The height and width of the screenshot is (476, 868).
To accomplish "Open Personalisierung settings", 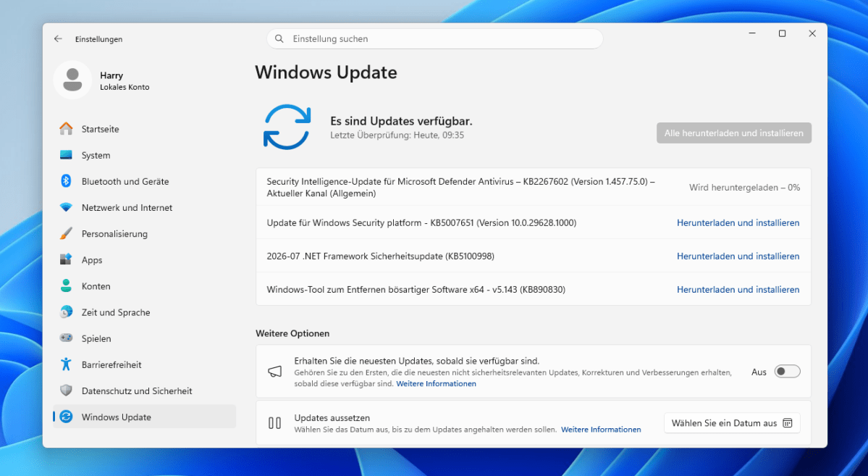I will pyautogui.click(x=145, y=233).
